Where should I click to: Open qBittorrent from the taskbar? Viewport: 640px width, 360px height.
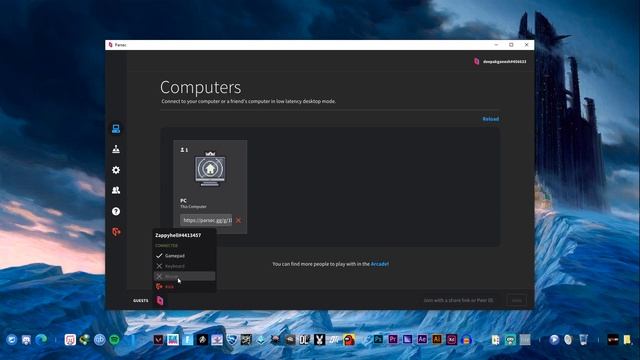pyautogui.click(x=100, y=340)
